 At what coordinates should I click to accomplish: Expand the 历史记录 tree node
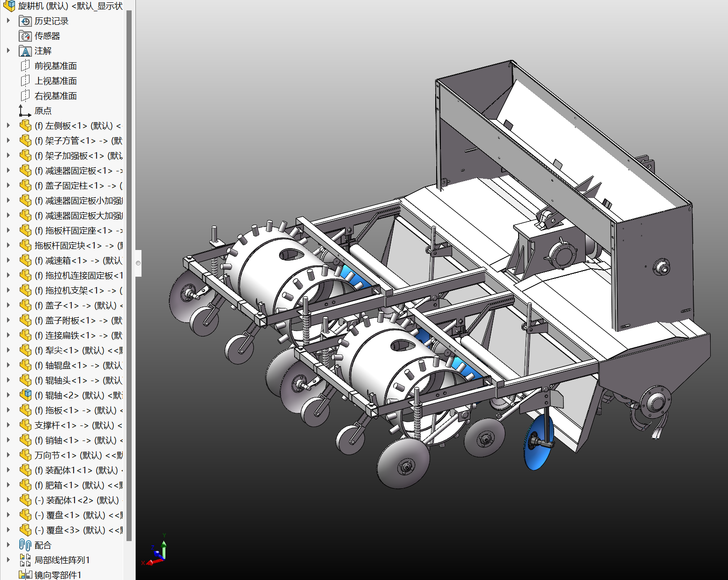coord(8,21)
